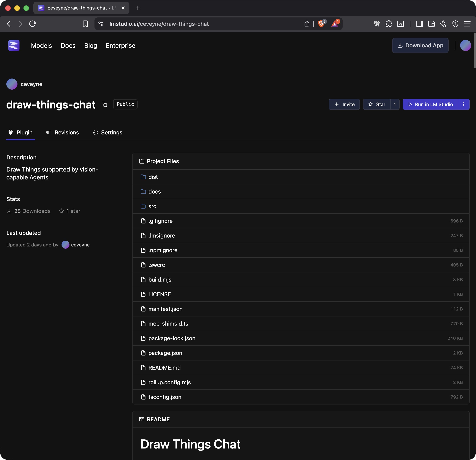This screenshot has height=460, width=476.
Task: Copy the plugin name with the copy icon
Action: click(x=104, y=104)
